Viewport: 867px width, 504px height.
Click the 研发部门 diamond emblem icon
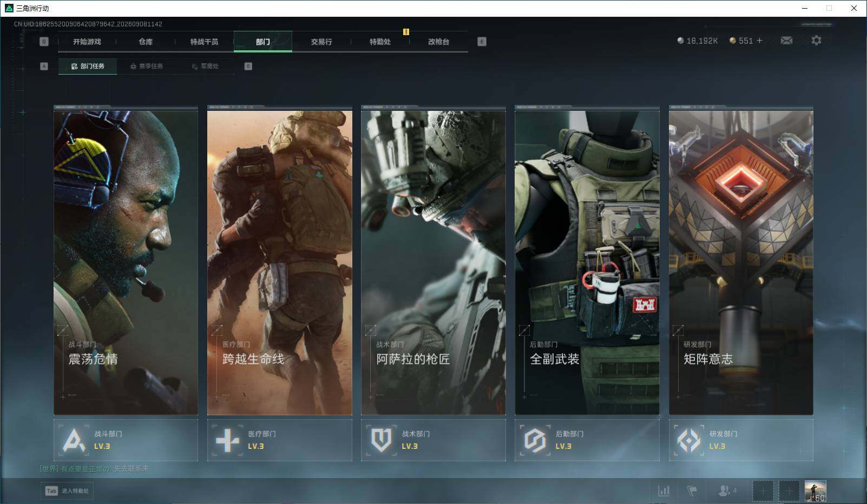689,440
